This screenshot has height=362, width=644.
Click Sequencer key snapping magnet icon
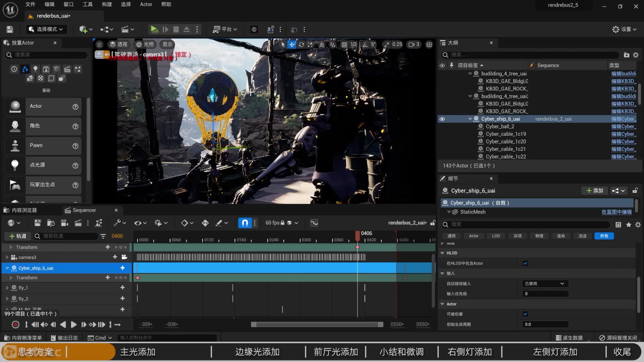coord(245,223)
